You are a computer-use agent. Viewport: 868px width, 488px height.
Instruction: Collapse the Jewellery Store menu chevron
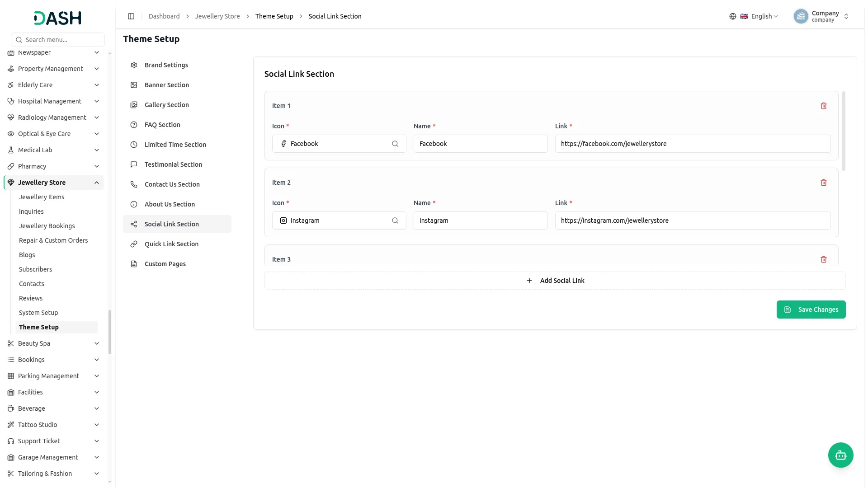(x=97, y=183)
